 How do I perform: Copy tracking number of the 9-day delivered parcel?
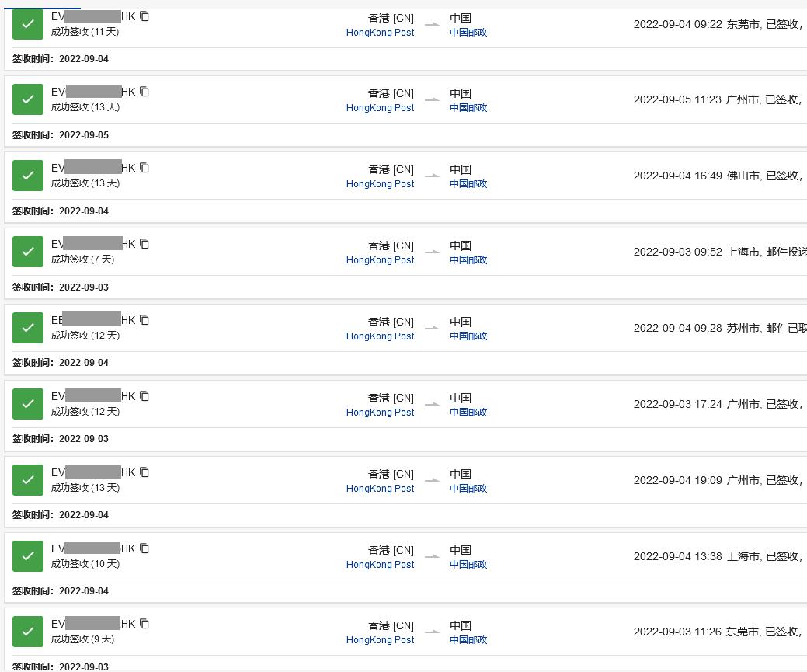point(144,624)
